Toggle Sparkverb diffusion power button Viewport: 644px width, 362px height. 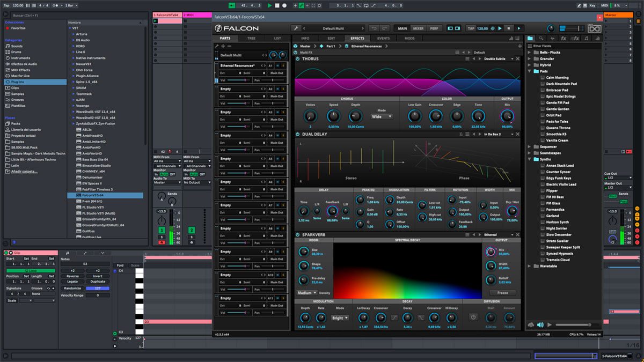473,317
